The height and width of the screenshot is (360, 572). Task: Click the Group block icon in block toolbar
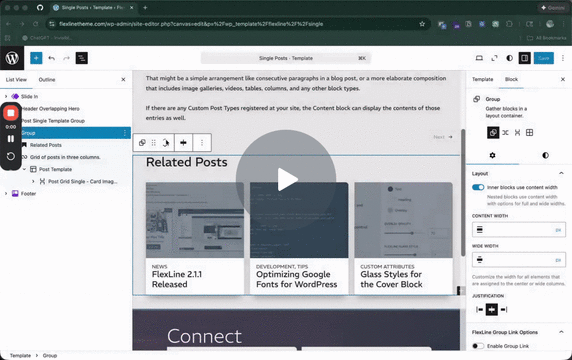[x=142, y=143]
